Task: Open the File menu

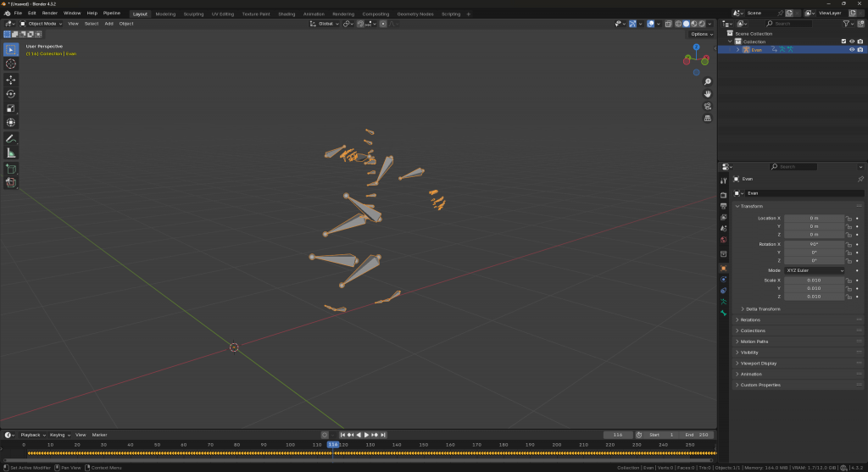Action: click(18, 14)
